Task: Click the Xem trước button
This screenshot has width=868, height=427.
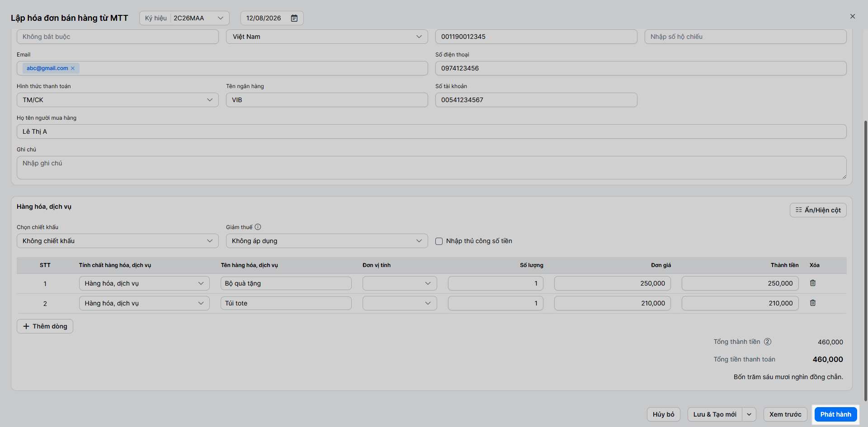Action: tap(785, 414)
